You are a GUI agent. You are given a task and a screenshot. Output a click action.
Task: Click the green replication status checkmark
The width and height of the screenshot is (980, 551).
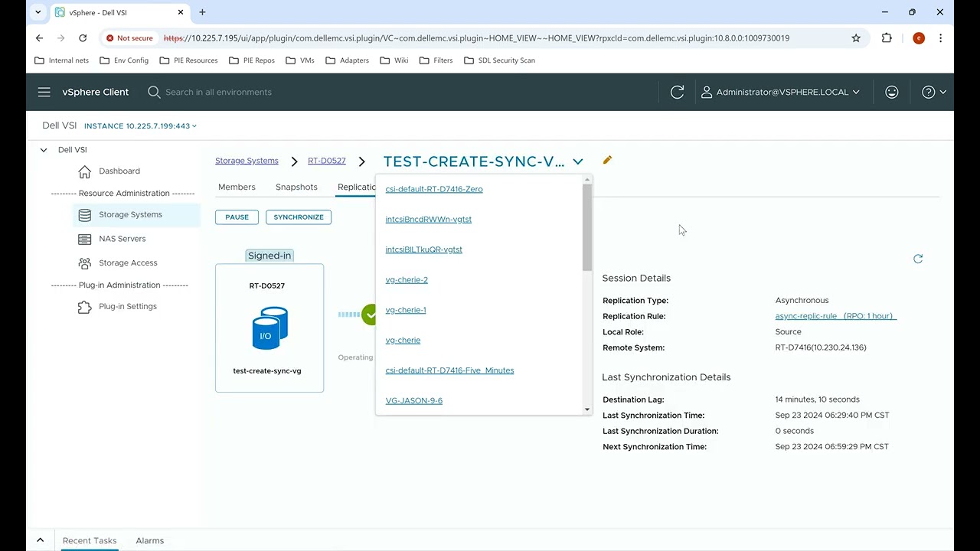370,315
